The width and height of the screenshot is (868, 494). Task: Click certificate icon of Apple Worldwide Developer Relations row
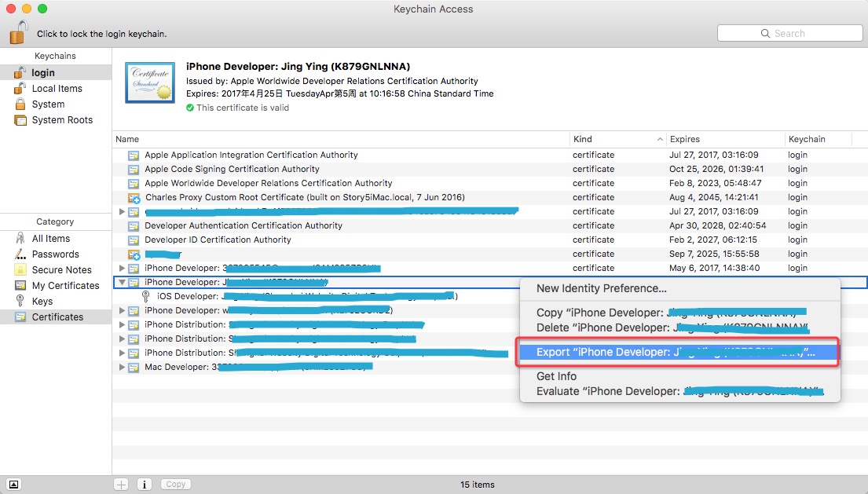134,184
